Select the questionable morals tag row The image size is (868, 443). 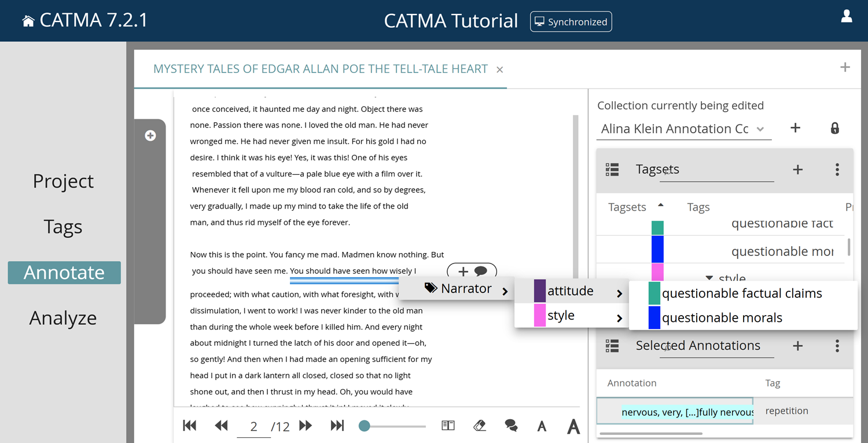[x=720, y=251]
